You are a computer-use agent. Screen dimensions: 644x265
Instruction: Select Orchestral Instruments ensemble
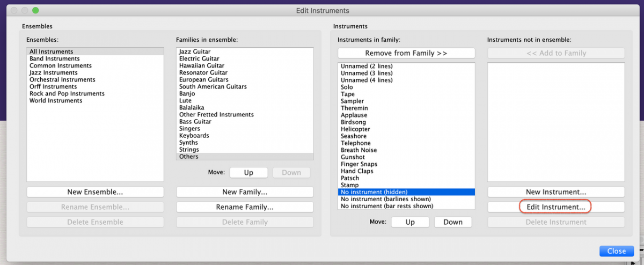[62, 79]
